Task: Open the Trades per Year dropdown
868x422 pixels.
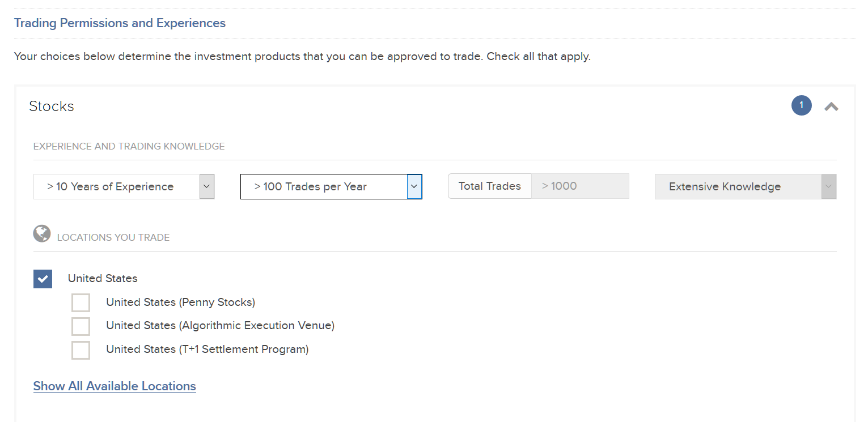Action: click(331, 187)
